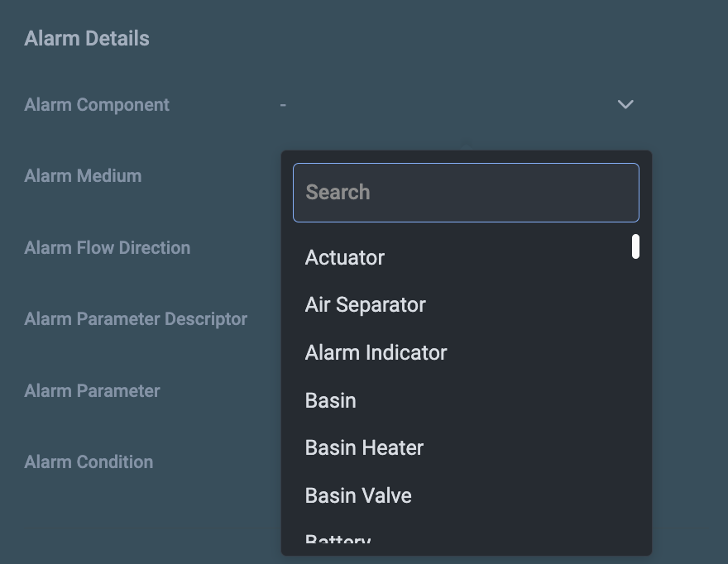Click the white scrollbar thumb in dropdown
The width and height of the screenshot is (728, 564).
click(x=635, y=246)
